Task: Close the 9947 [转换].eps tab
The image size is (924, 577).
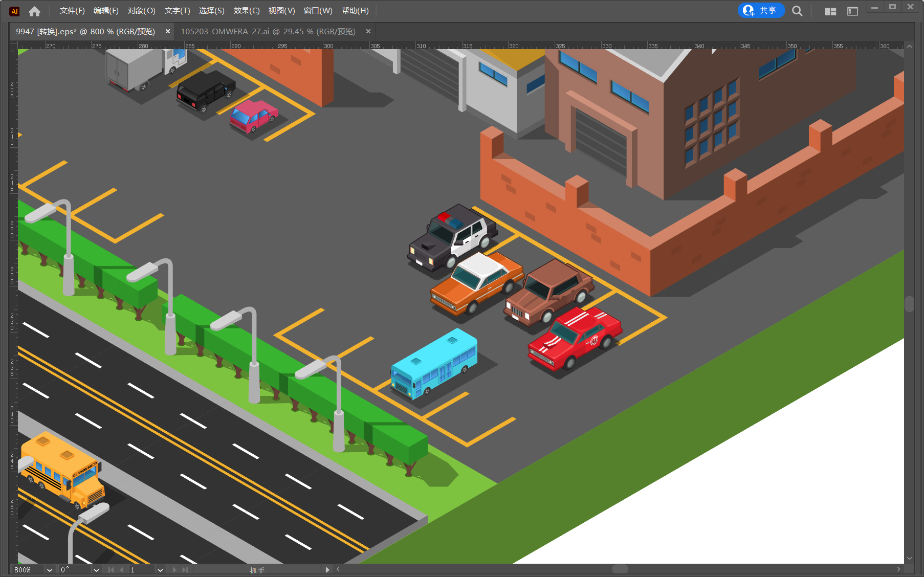Action: (167, 32)
